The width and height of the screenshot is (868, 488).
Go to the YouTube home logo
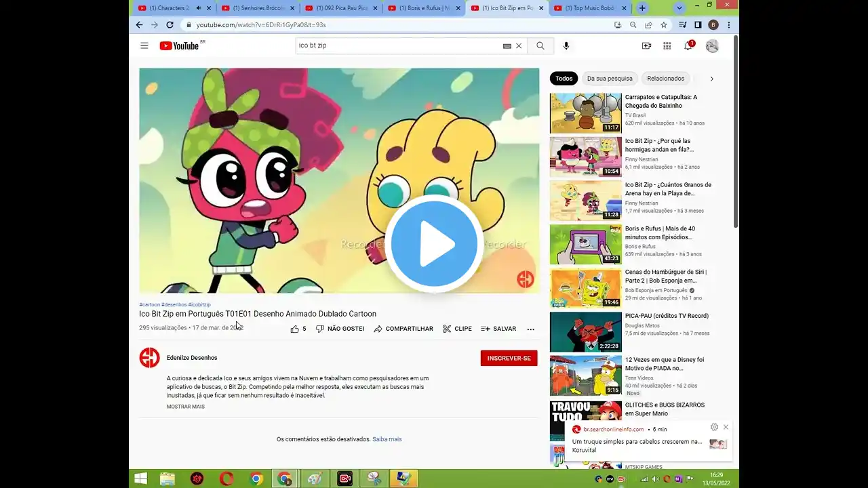click(x=180, y=45)
